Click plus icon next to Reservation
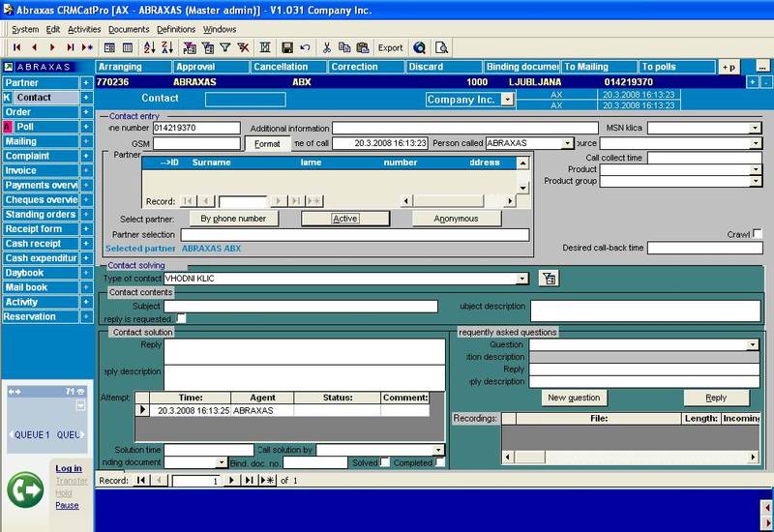The image size is (774, 532). point(86,317)
